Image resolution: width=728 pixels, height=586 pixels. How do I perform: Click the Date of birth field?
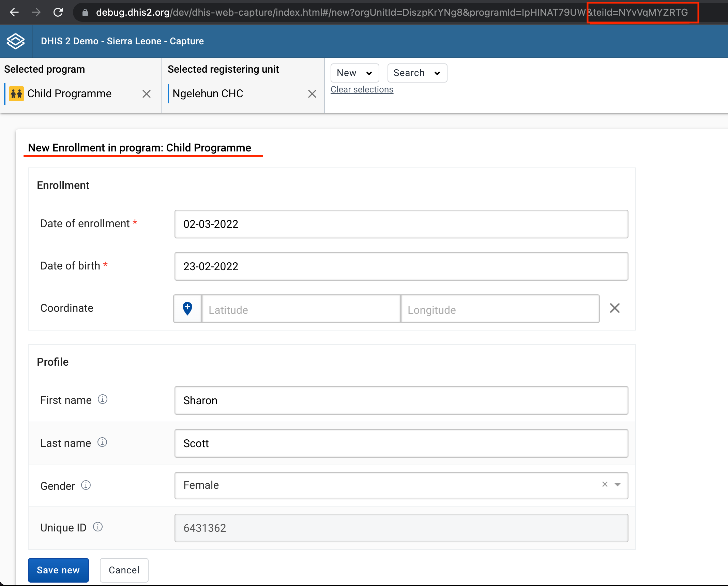(401, 266)
